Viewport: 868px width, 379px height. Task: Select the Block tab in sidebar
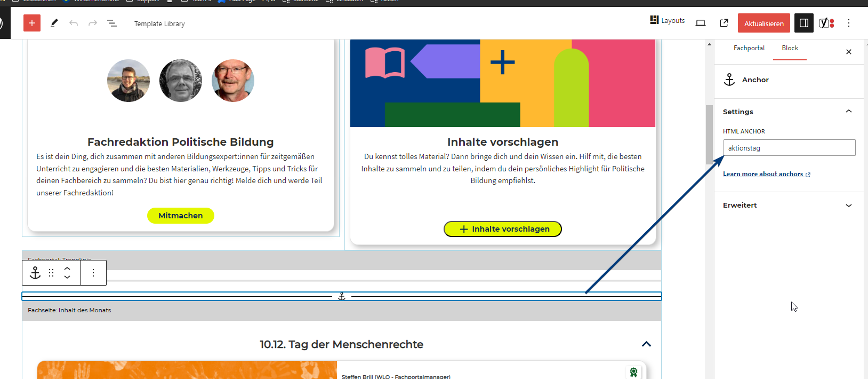click(790, 48)
